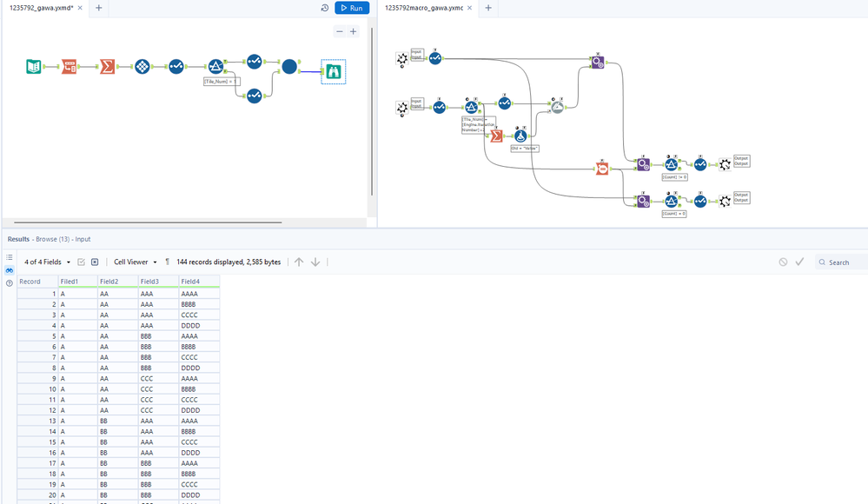Select the purple join tool before the [Count] = 0 filter

643,202
